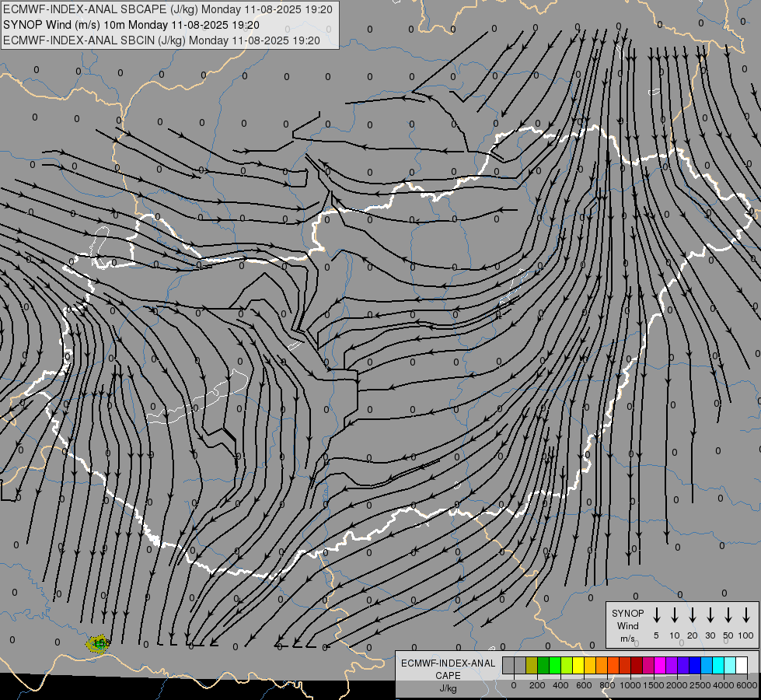Click the wind arrow above the 100 m/s label

[x=746, y=614]
